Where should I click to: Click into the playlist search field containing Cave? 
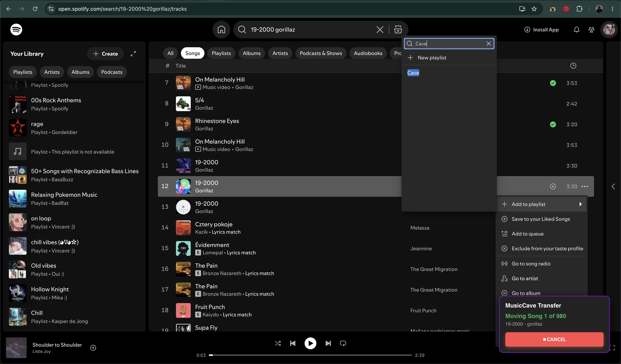coord(449,44)
